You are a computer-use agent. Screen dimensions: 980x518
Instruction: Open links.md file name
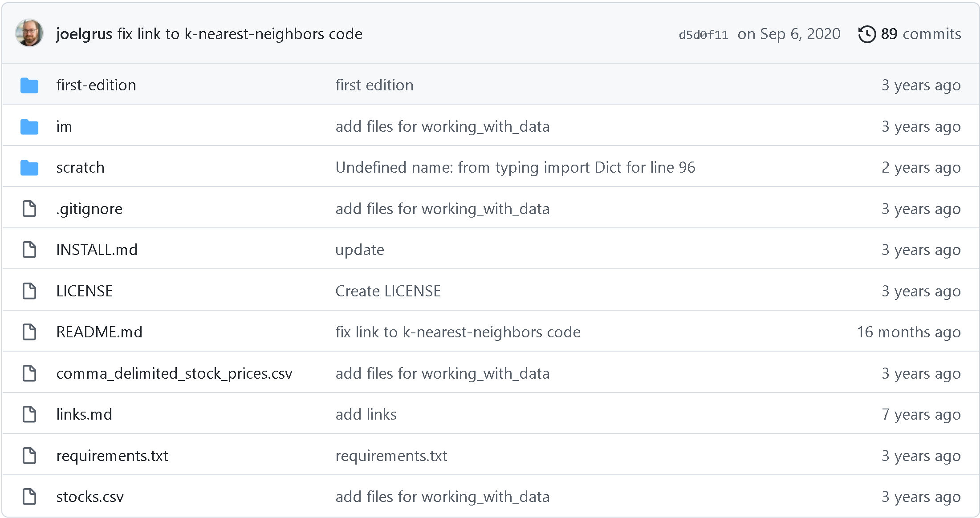click(84, 414)
